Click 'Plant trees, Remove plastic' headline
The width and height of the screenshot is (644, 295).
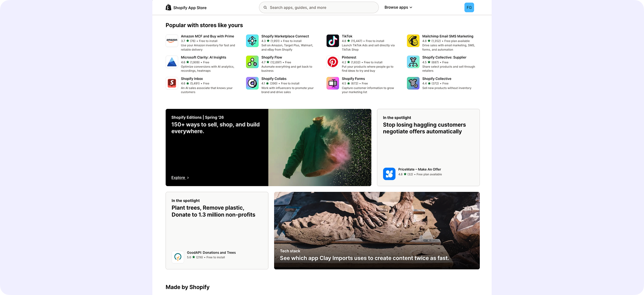214,211
